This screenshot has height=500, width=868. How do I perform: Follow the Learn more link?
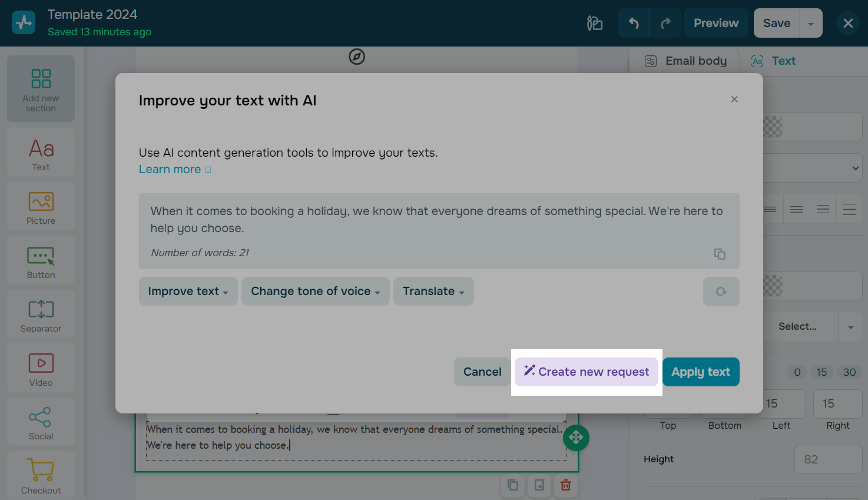point(170,170)
